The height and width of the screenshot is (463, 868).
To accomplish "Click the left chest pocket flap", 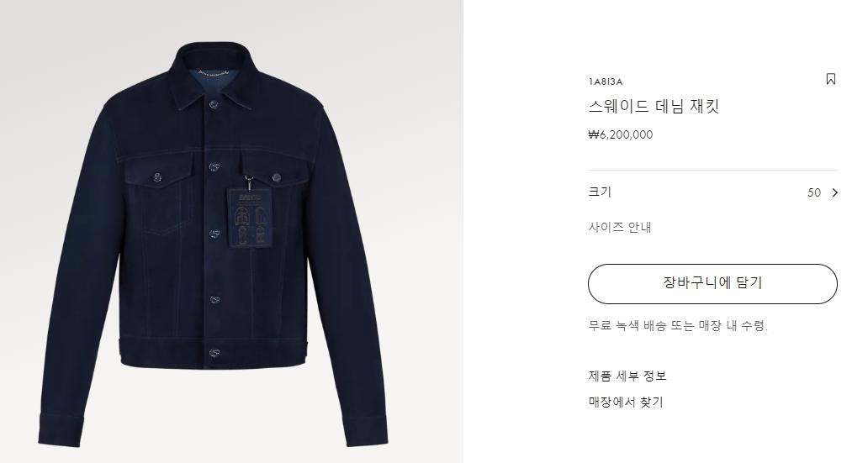I will [160, 171].
